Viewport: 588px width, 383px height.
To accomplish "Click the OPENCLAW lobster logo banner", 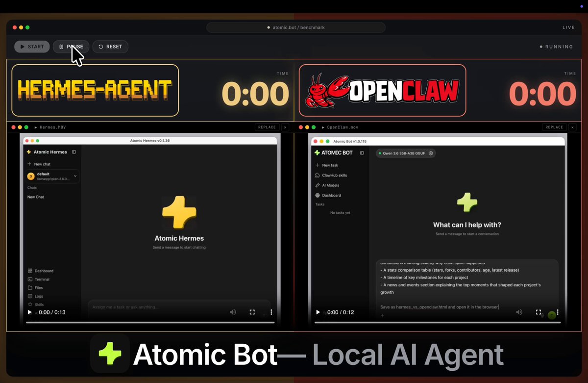I will (x=383, y=90).
